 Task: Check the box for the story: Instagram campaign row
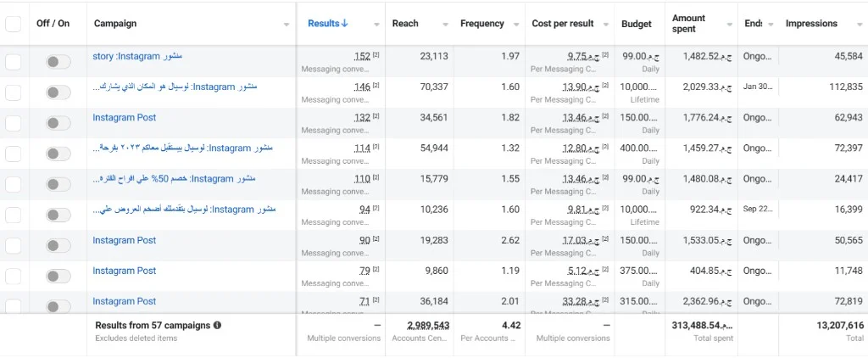click(13, 62)
